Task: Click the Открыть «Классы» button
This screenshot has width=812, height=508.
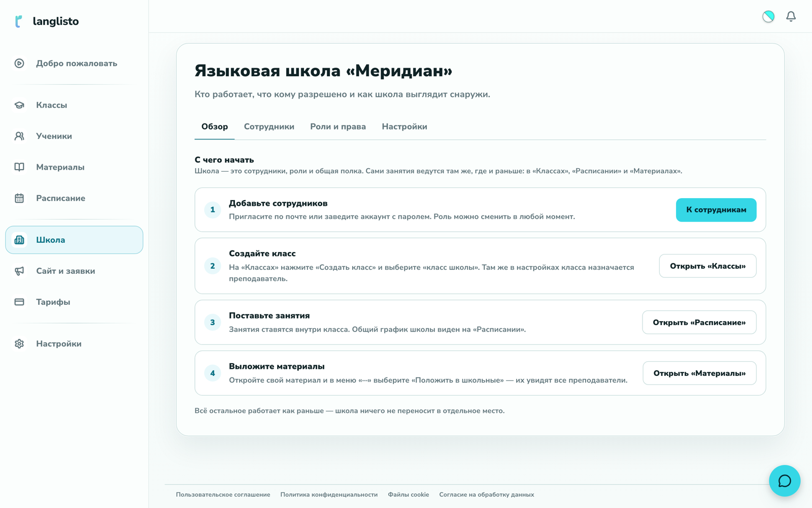Action: click(x=707, y=266)
